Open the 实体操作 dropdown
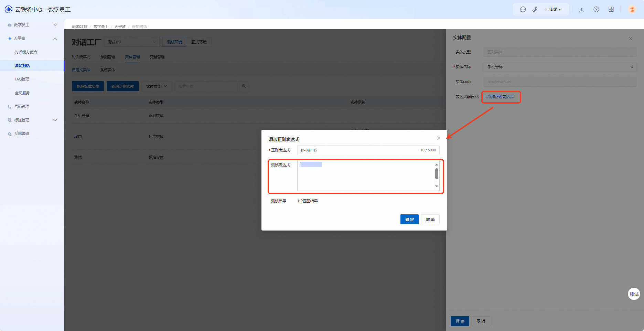This screenshot has height=331, width=644. (x=157, y=86)
